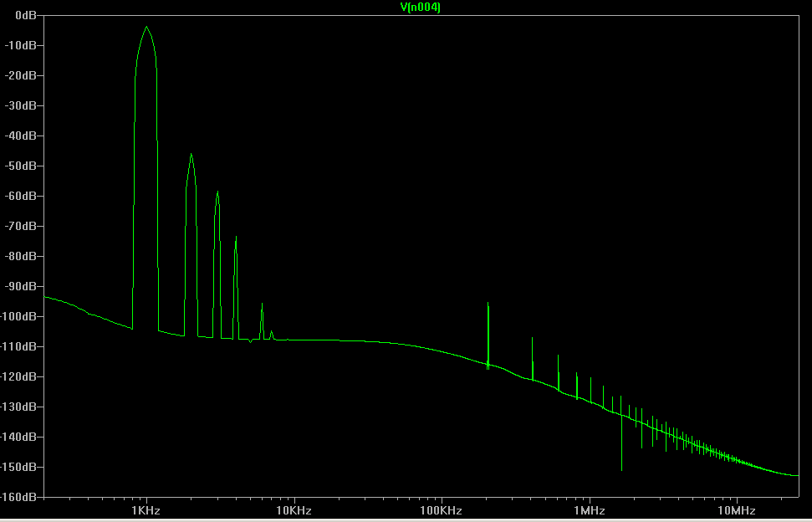Click the -150dB axis label
Screen dimensions: 812x522
18,467
